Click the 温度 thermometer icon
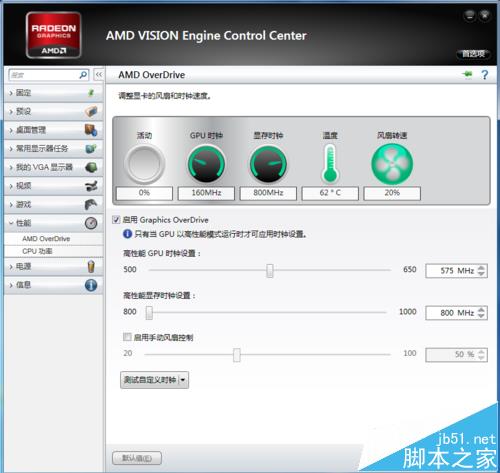This screenshot has width=500, height=473. [330, 163]
